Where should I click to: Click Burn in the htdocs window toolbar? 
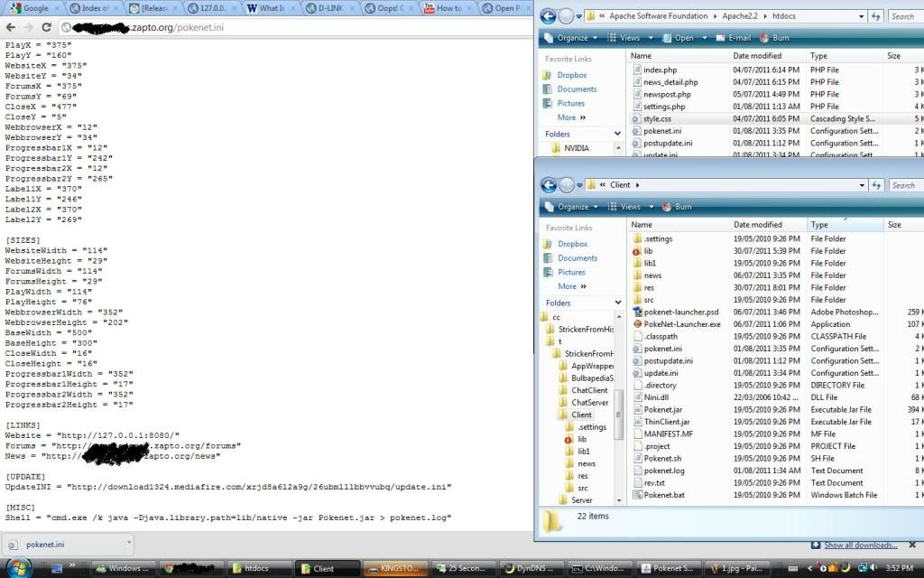[775, 38]
